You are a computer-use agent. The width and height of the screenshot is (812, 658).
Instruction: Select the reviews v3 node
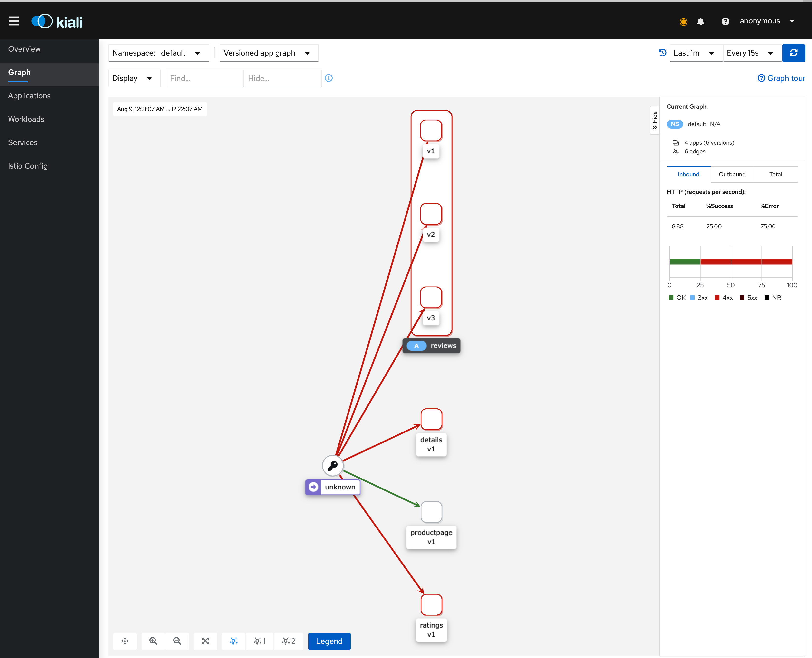[431, 297]
